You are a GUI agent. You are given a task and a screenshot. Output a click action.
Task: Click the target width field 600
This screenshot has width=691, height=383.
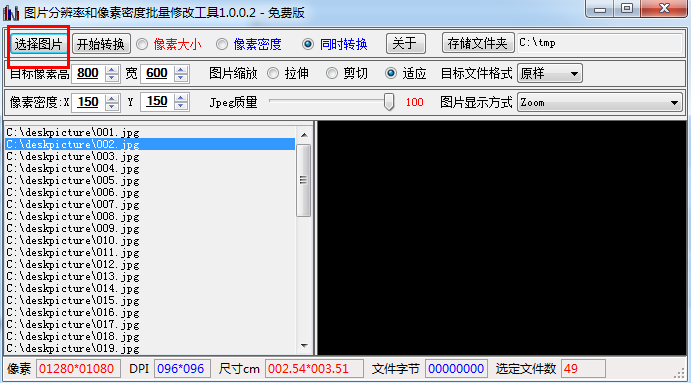157,73
